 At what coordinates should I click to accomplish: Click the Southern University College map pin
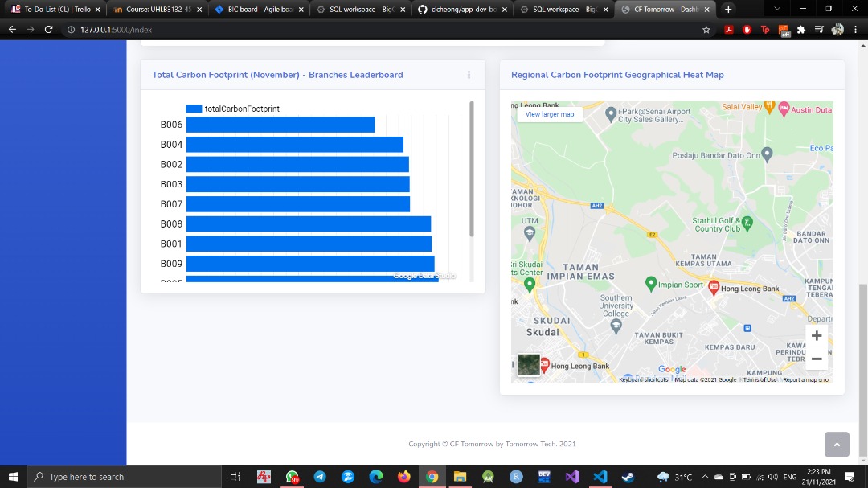click(x=616, y=326)
